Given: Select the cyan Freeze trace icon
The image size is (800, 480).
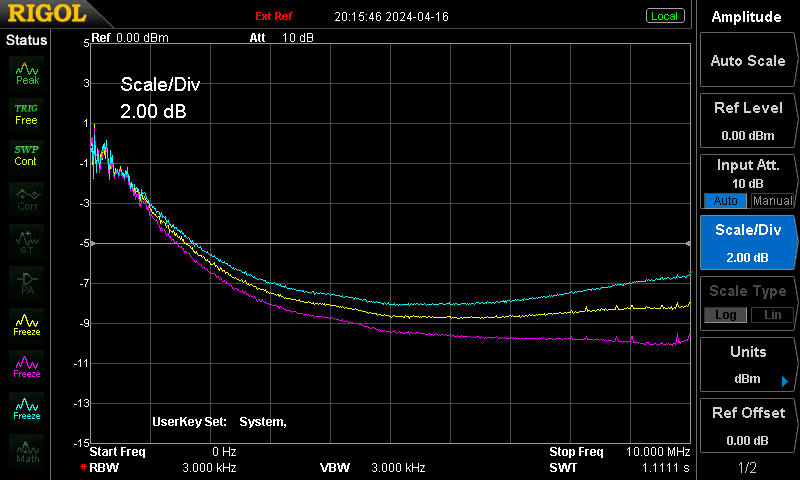Looking at the screenshot, I should (27, 409).
